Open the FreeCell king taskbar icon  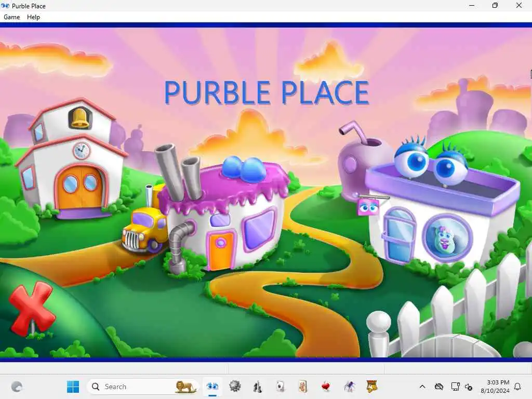[372, 387]
